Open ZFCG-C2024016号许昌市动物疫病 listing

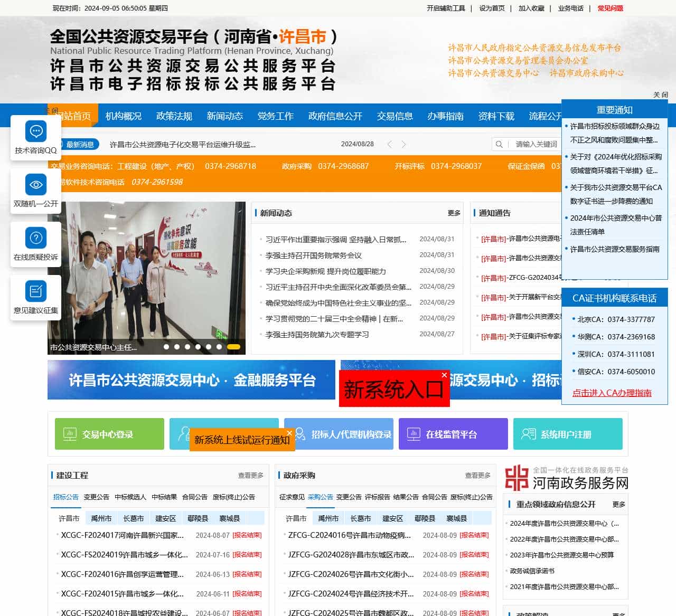[350, 535]
